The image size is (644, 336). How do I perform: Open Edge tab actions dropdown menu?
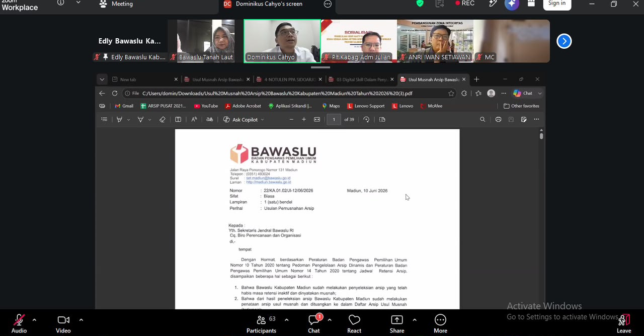tap(102, 79)
